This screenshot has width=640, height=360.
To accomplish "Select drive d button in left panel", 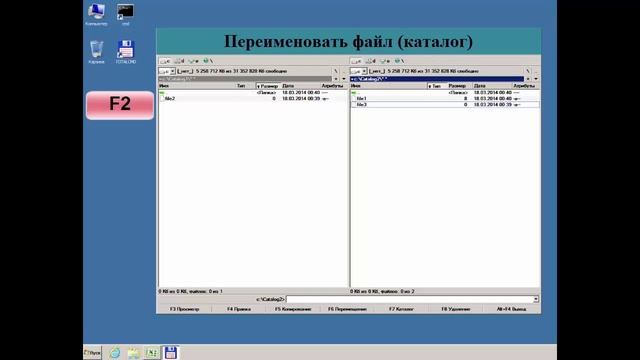I will [179, 61].
